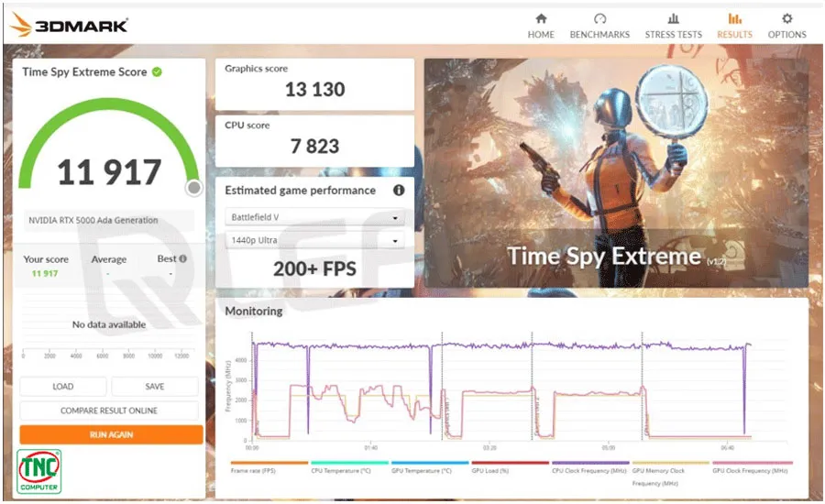Click the Time Spy Extreme benchmark image
The image size is (825, 504).
(x=616, y=172)
